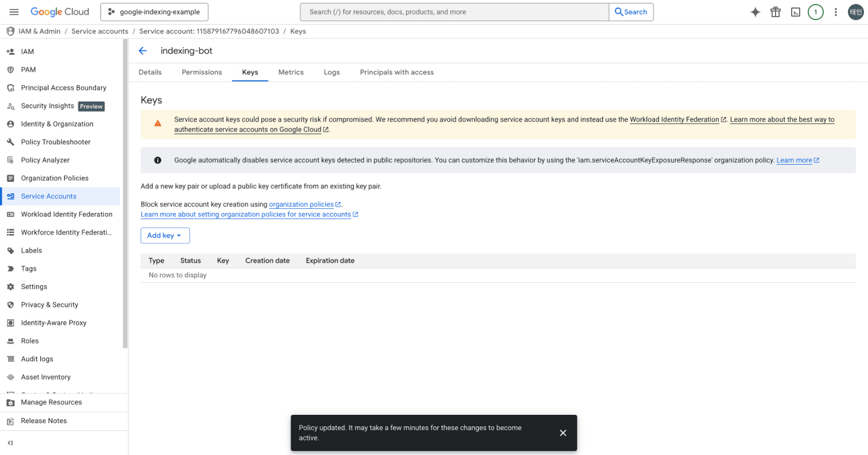Select the Keys tab
Image resolution: width=868 pixels, height=455 pixels.
250,72
